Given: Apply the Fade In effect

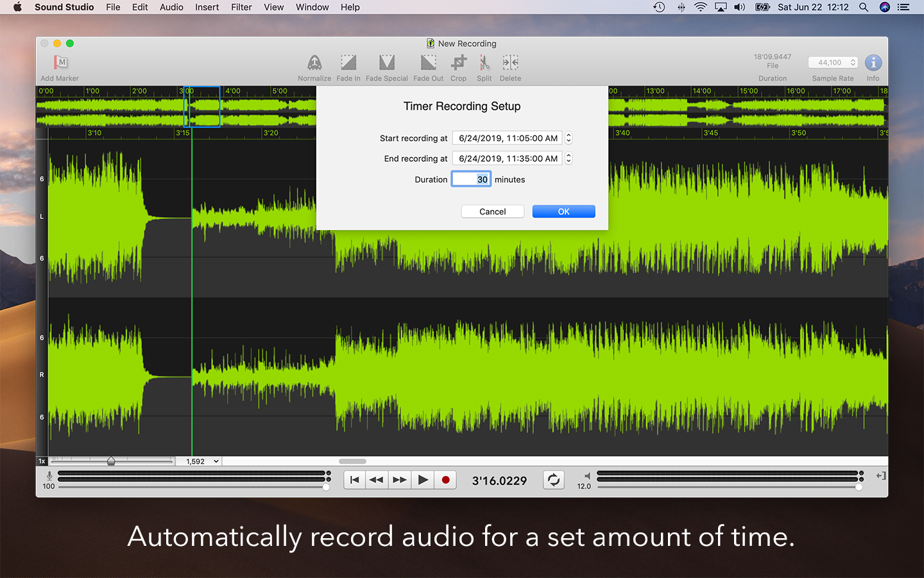Looking at the screenshot, I should (348, 63).
